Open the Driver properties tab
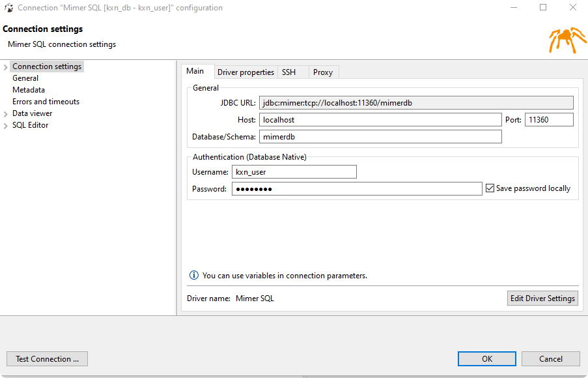588x378 pixels. (245, 72)
